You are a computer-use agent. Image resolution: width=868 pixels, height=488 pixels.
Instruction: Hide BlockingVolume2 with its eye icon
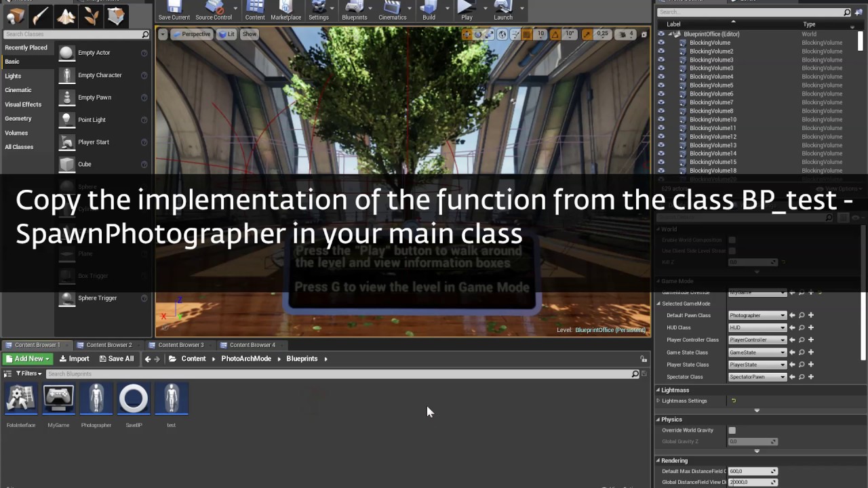[x=661, y=51]
